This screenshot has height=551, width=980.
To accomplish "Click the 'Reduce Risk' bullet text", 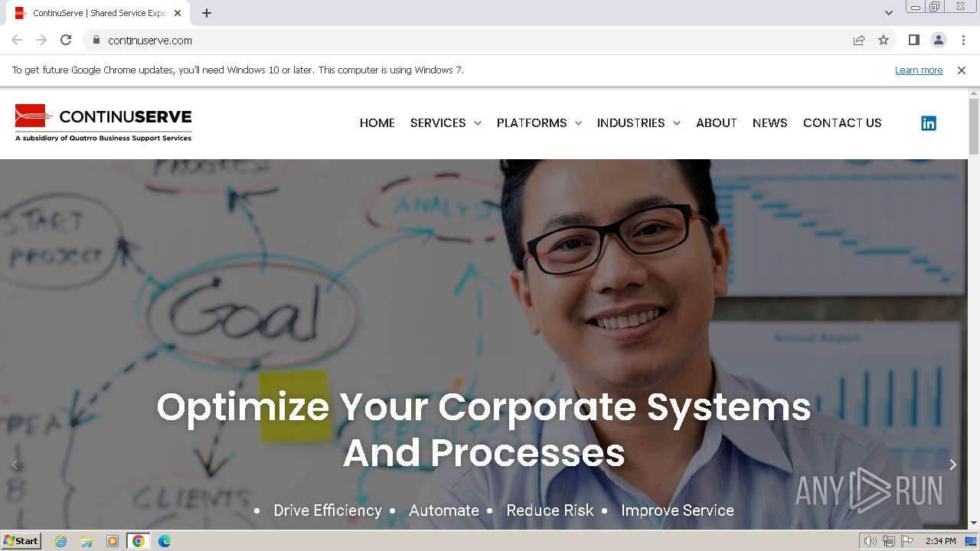I will tap(550, 510).
